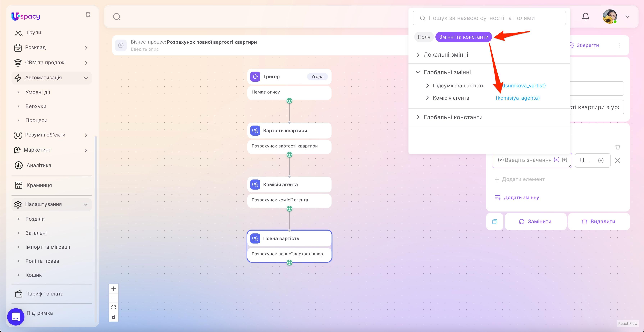Click the Видалити button
The width and height of the screenshot is (644, 332).
599,222
